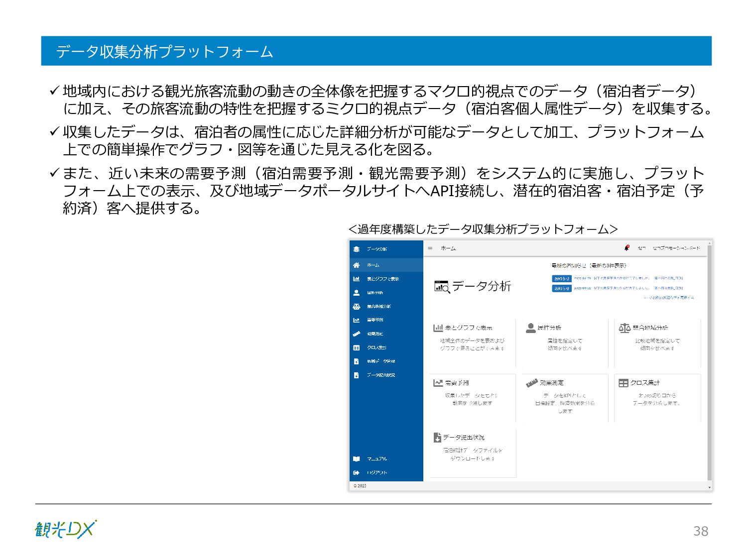Open the person icon for 属性分析 in sidebar
Screen dimensions: 747x560
click(x=356, y=293)
